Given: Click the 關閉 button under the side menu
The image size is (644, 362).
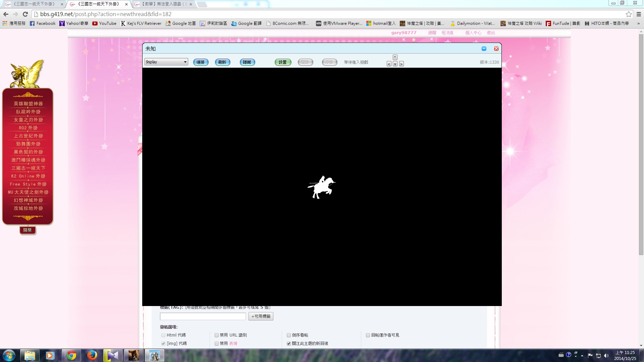Looking at the screenshot, I should (28, 230).
